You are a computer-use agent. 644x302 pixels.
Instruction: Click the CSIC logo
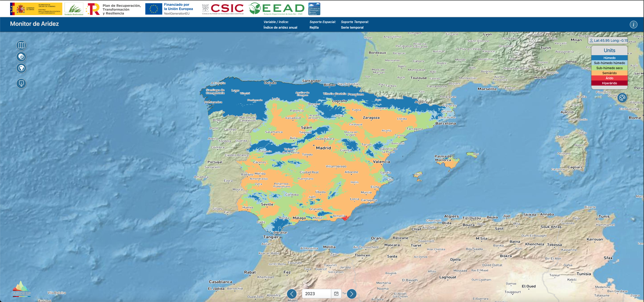(x=223, y=9)
